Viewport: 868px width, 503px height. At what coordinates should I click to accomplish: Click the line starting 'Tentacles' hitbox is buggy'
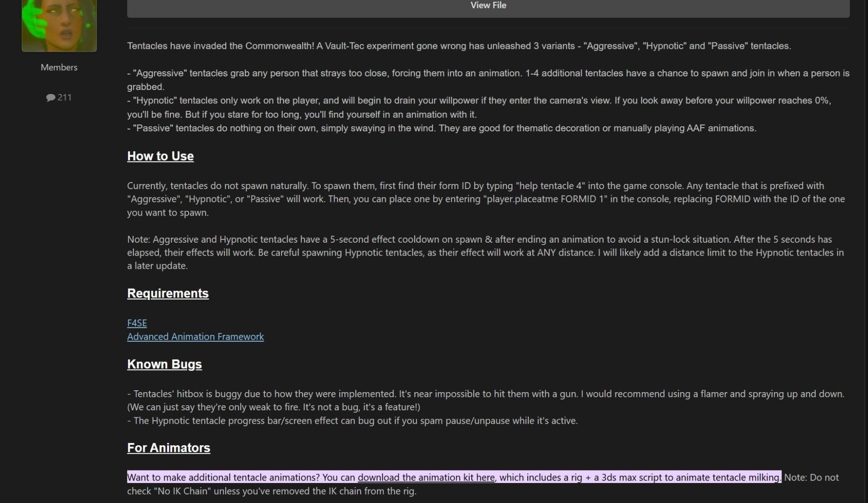[x=485, y=400]
